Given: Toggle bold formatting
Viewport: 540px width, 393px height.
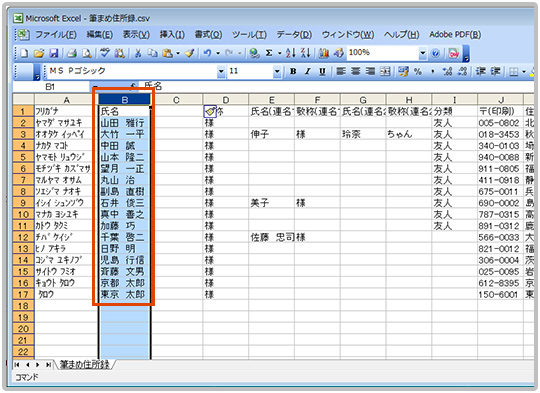Looking at the screenshot, I should [x=293, y=71].
